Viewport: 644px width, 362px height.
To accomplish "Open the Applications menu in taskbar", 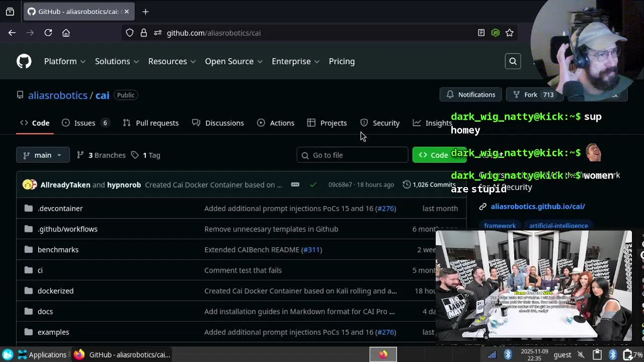I will point(42,354).
